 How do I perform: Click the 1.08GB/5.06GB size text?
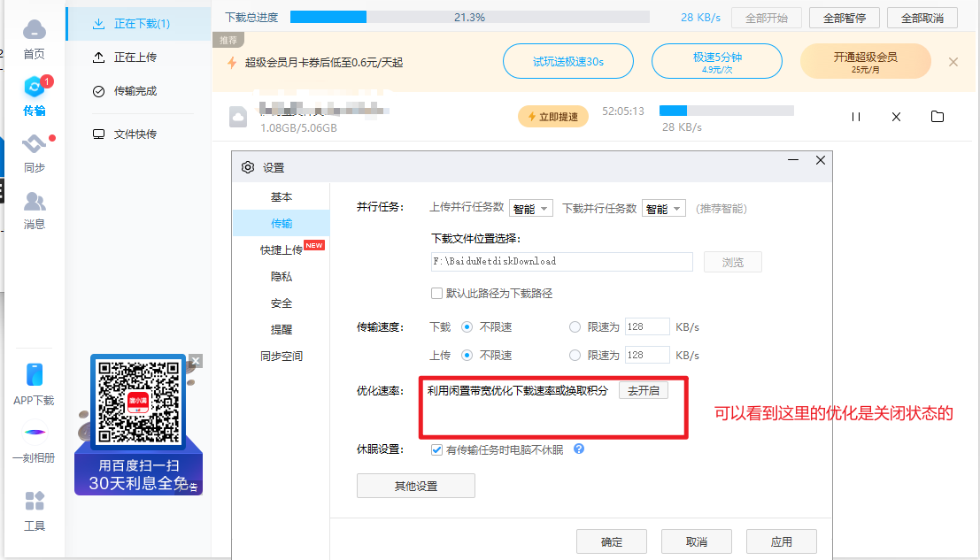pos(298,128)
